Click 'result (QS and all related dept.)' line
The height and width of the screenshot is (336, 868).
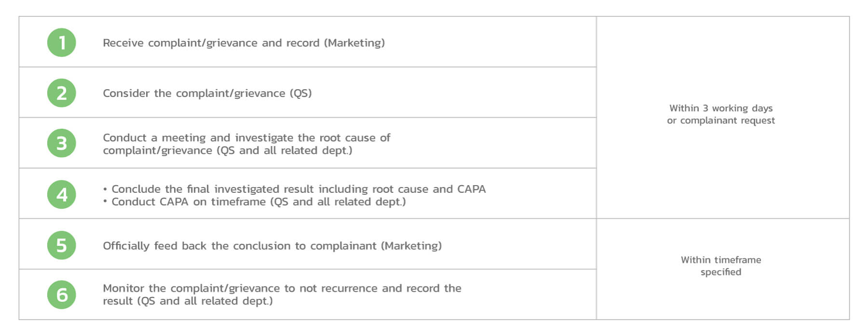(188, 301)
